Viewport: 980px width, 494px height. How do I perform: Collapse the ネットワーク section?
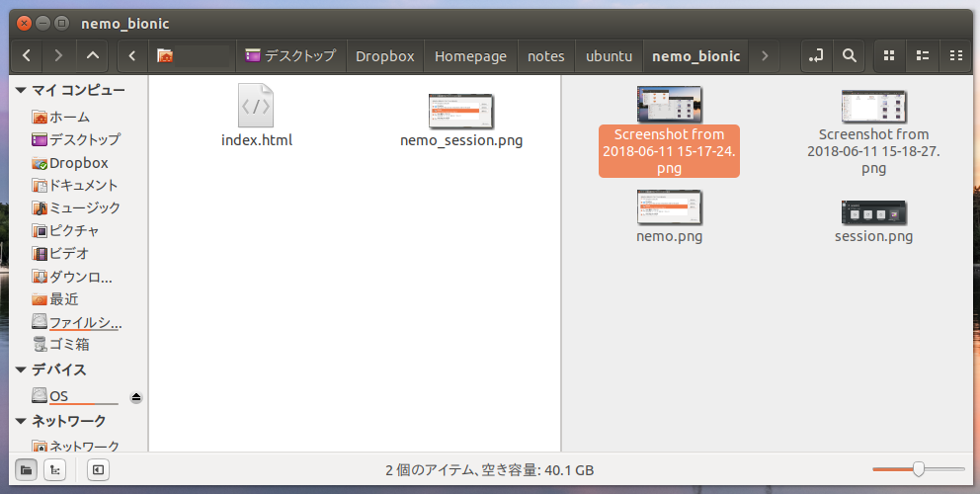21,422
